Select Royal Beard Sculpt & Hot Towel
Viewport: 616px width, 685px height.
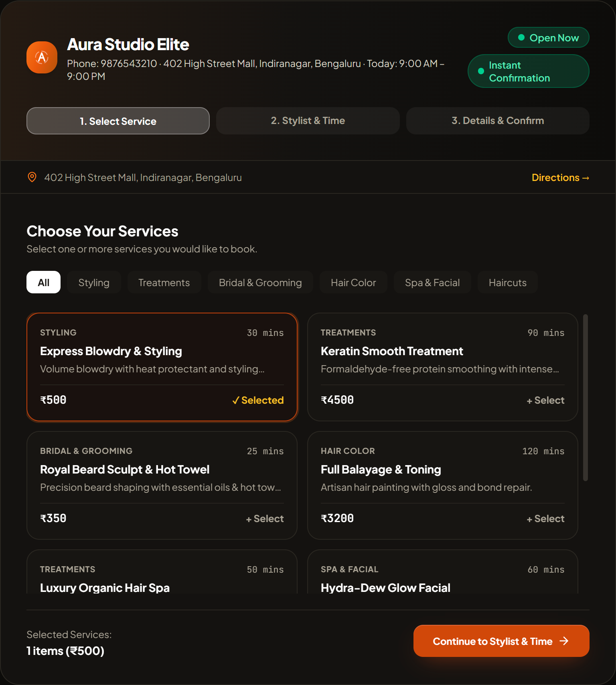click(265, 518)
